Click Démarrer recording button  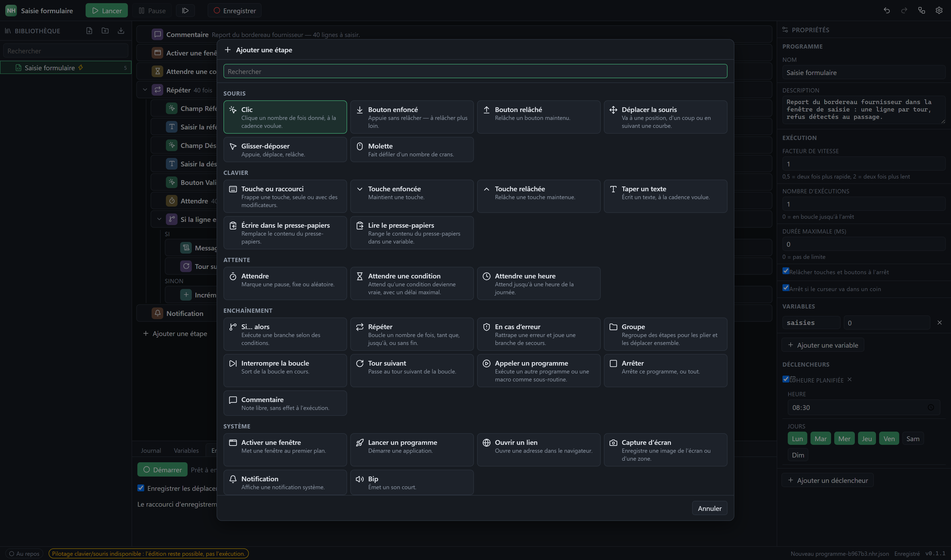pos(162,469)
